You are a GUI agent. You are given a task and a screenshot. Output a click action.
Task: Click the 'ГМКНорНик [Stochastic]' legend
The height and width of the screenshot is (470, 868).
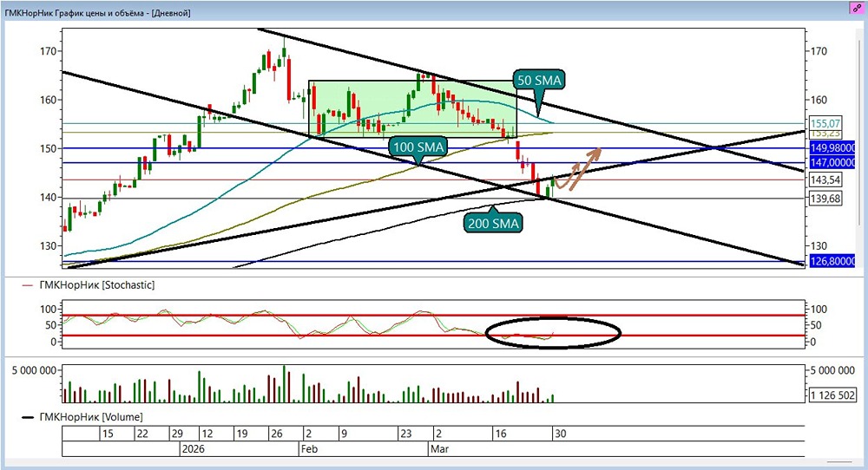(x=97, y=285)
